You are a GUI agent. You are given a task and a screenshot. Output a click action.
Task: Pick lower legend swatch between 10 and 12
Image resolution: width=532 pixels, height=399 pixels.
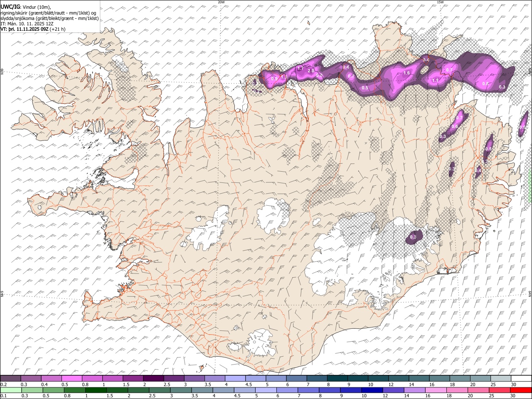click(373, 390)
